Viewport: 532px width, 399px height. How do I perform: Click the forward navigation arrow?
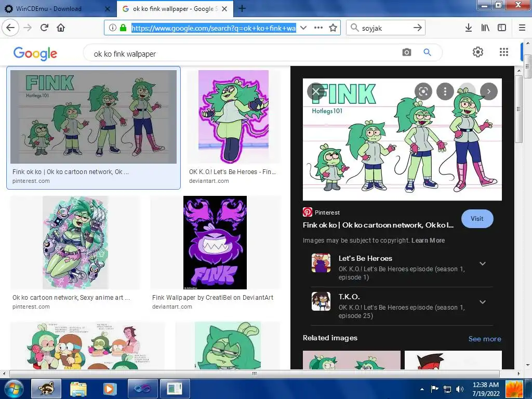coord(28,28)
